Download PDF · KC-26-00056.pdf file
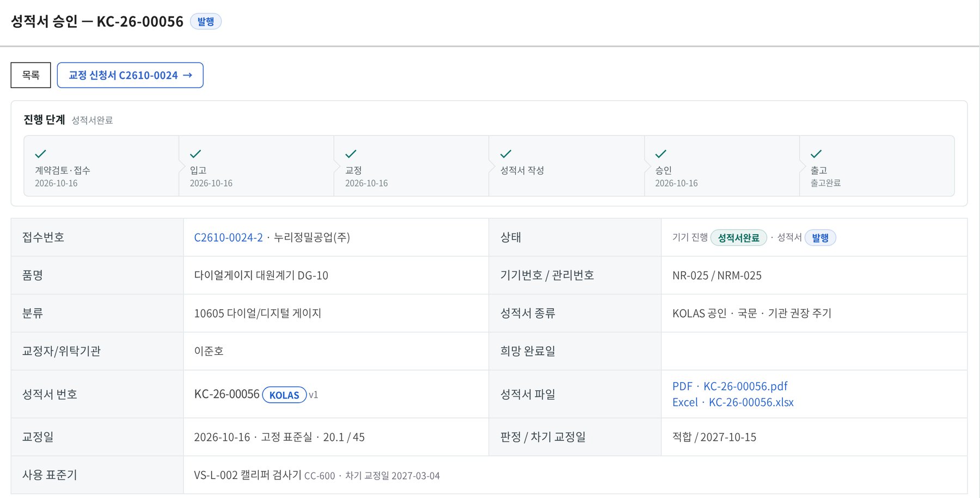The image size is (980, 498). [x=730, y=386]
